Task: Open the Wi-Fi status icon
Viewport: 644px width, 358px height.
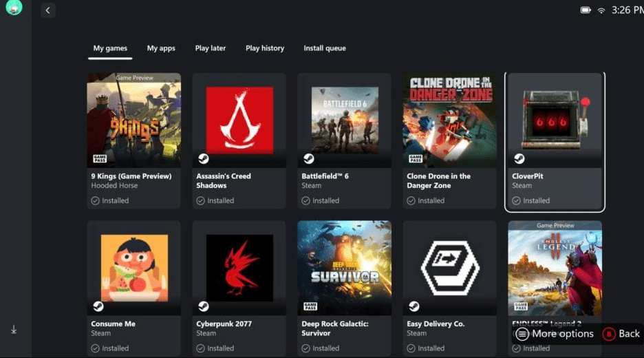Action: 601,10
